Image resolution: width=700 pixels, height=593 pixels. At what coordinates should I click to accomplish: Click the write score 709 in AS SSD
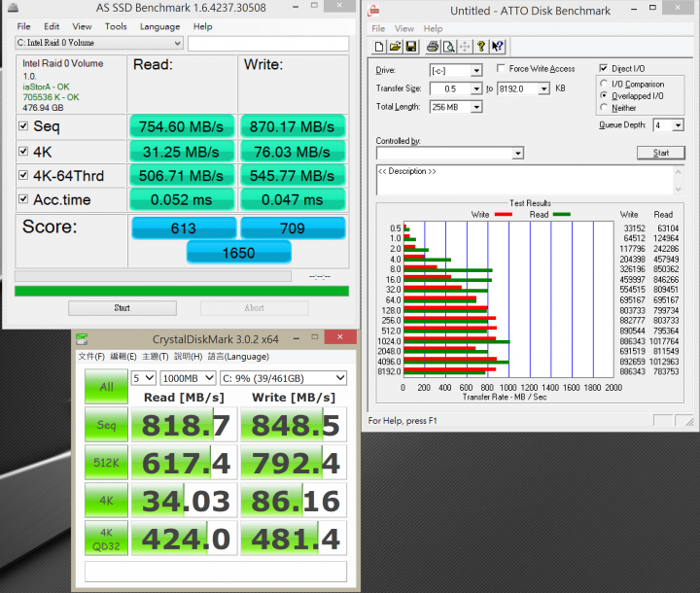tap(293, 228)
